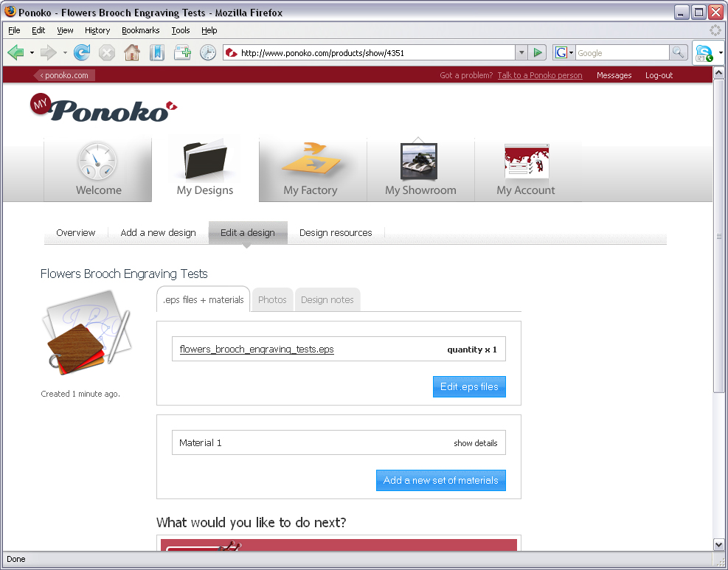
Task: Click the New Tab plus icon
Action: (x=182, y=52)
